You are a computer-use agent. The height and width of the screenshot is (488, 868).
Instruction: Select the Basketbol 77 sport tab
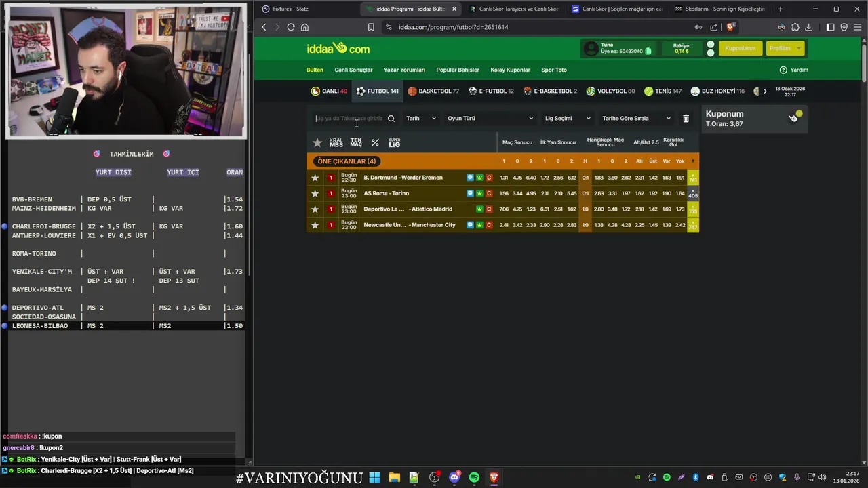tap(433, 91)
